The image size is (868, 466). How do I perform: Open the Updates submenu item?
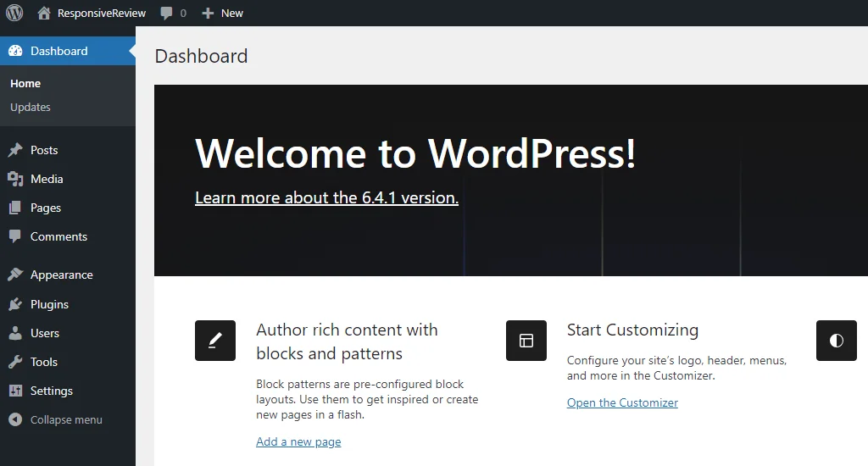tap(31, 108)
